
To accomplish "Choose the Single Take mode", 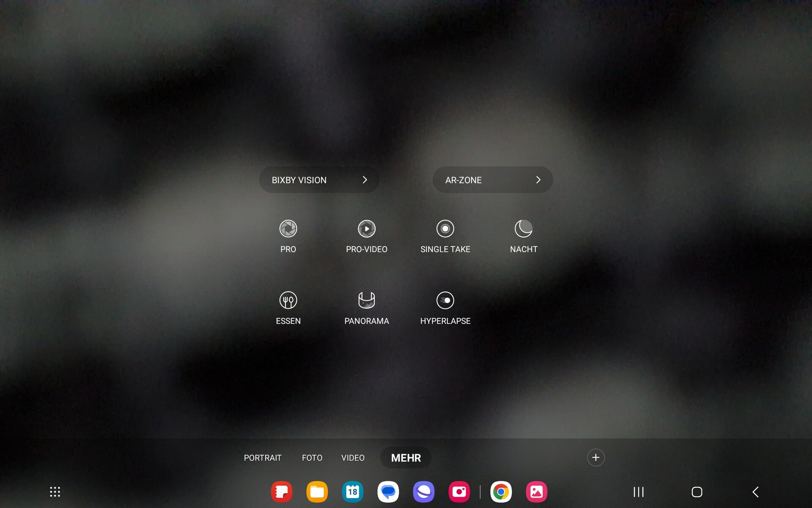I will [445, 229].
